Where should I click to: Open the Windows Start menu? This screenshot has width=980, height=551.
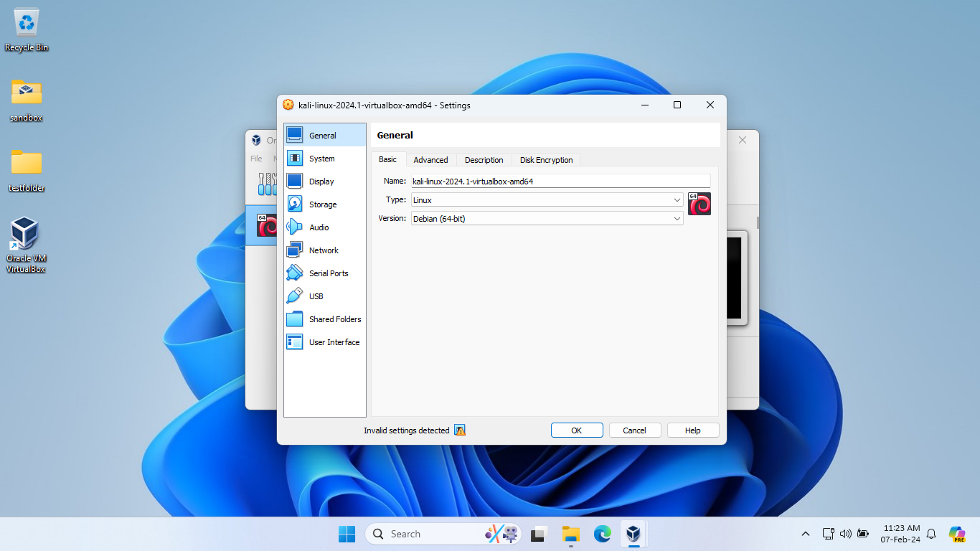347,534
